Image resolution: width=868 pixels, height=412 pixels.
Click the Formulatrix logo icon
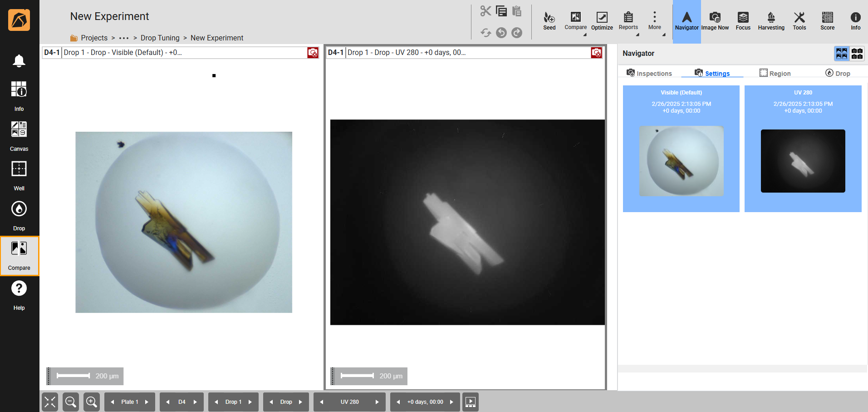coord(19,20)
